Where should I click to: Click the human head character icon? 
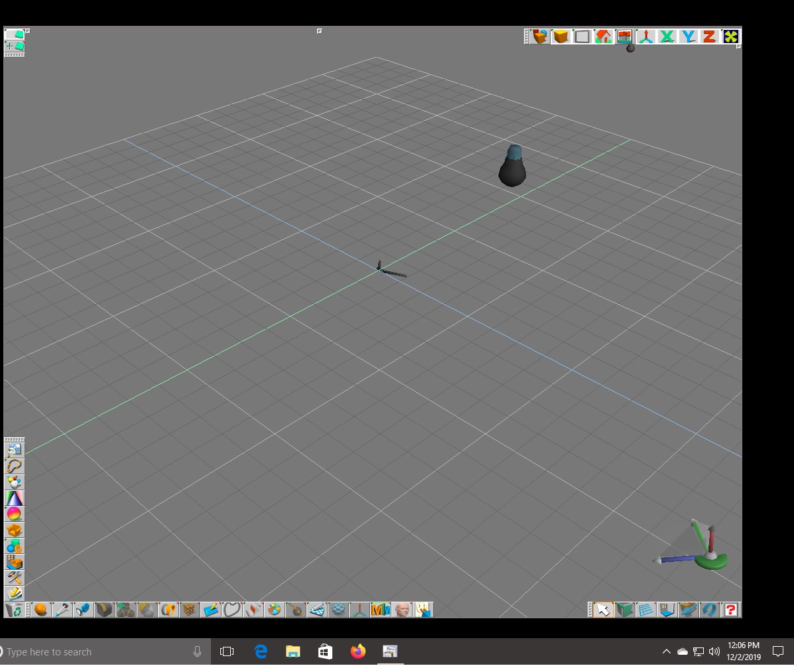pyautogui.click(x=402, y=610)
